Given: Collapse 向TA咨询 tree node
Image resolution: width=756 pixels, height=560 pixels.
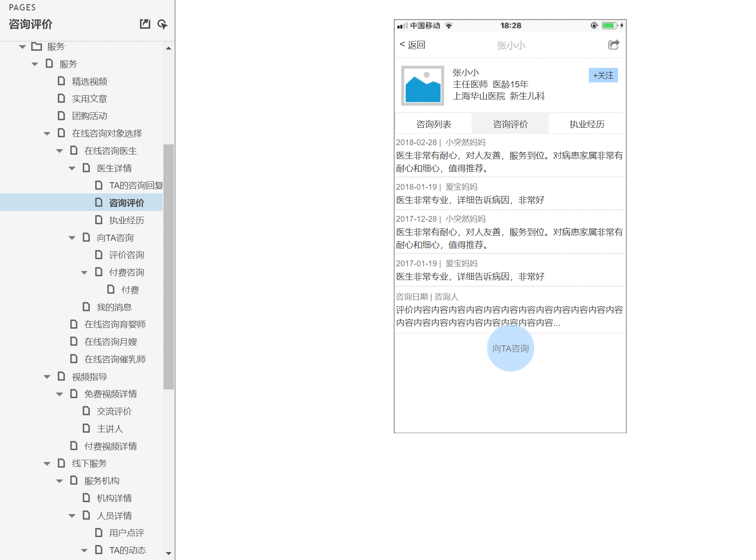Looking at the screenshot, I should click(x=72, y=238).
